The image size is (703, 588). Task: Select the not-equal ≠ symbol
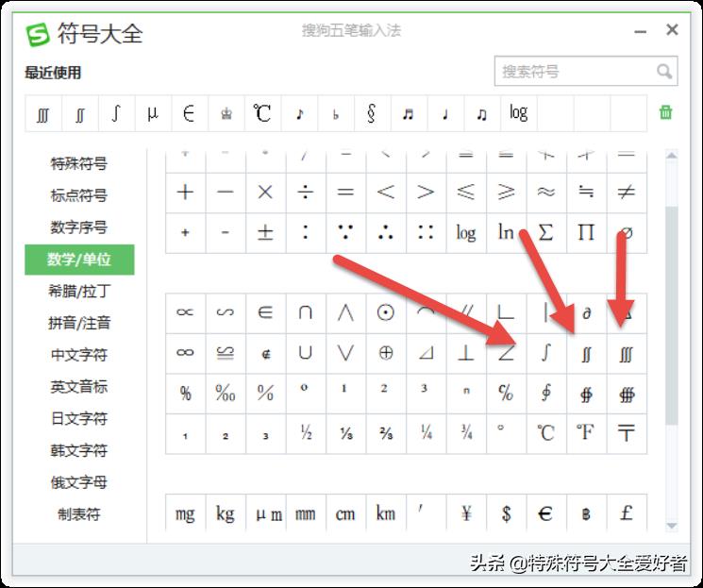click(627, 193)
